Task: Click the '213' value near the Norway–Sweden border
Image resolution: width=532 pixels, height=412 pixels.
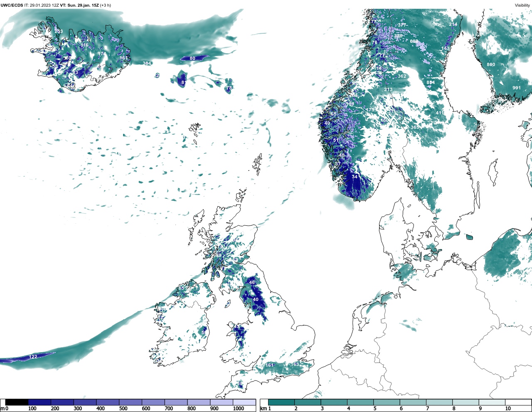Action: click(x=388, y=89)
